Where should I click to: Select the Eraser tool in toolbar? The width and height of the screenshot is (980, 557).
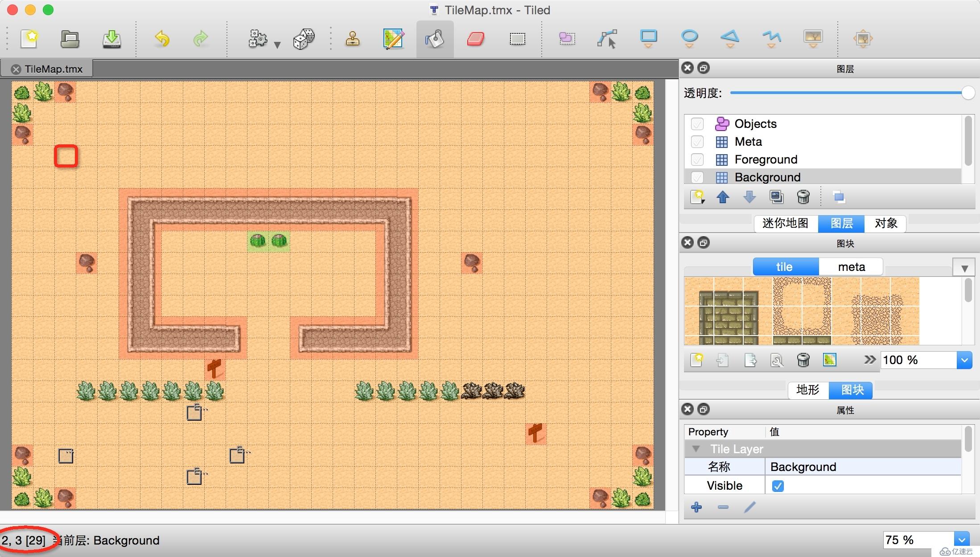click(x=476, y=38)
